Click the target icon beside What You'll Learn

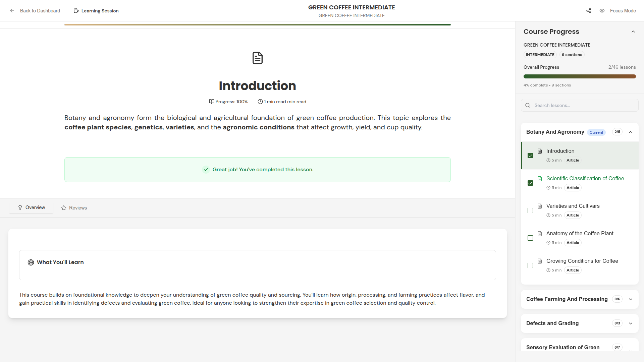coord(31,262)
